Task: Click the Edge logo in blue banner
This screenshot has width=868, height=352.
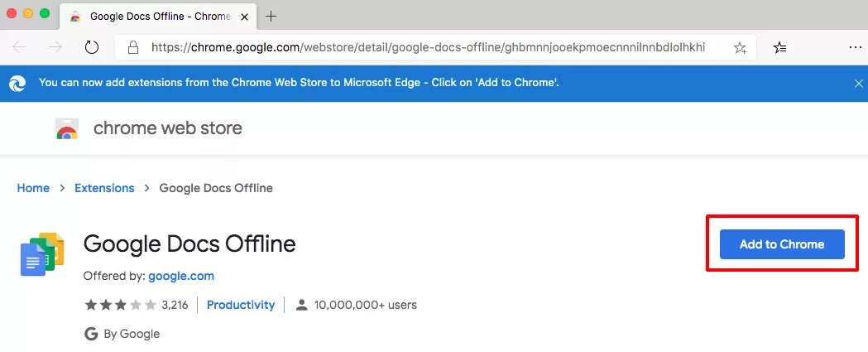Action: click(17, 83)
